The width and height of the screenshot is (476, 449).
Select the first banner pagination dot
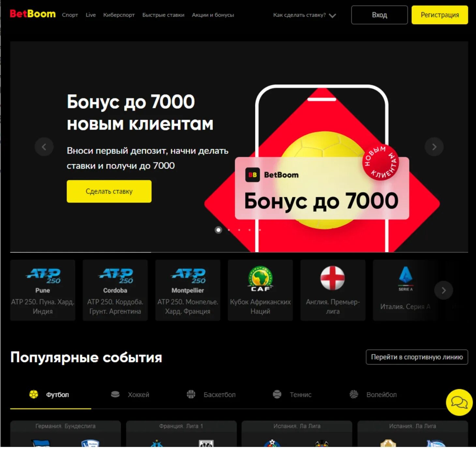(x=218, y=230)
